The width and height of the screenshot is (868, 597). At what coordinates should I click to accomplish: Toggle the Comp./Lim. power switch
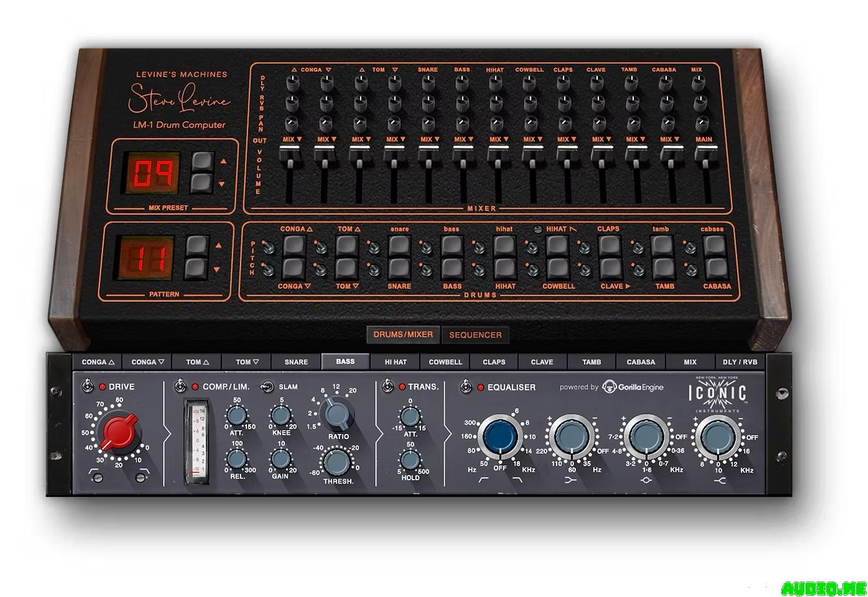point(181,387)
